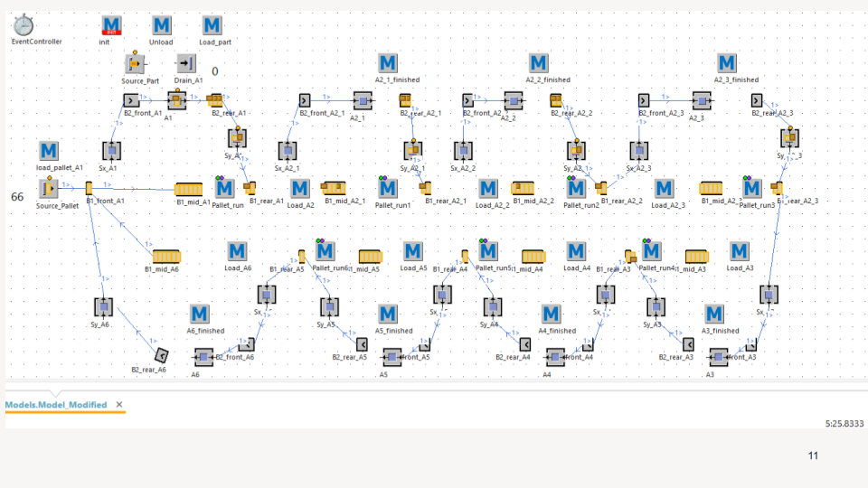Select the Load_part method icon
This screenshot has height=488, width=868.
tap(212, 25)
